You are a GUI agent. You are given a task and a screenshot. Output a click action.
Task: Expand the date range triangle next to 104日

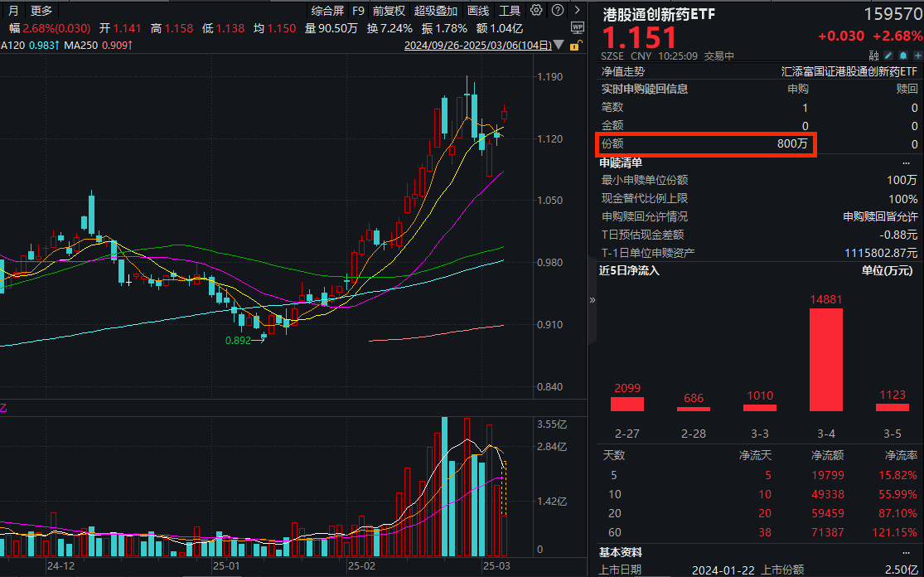(x=559, y=45)
